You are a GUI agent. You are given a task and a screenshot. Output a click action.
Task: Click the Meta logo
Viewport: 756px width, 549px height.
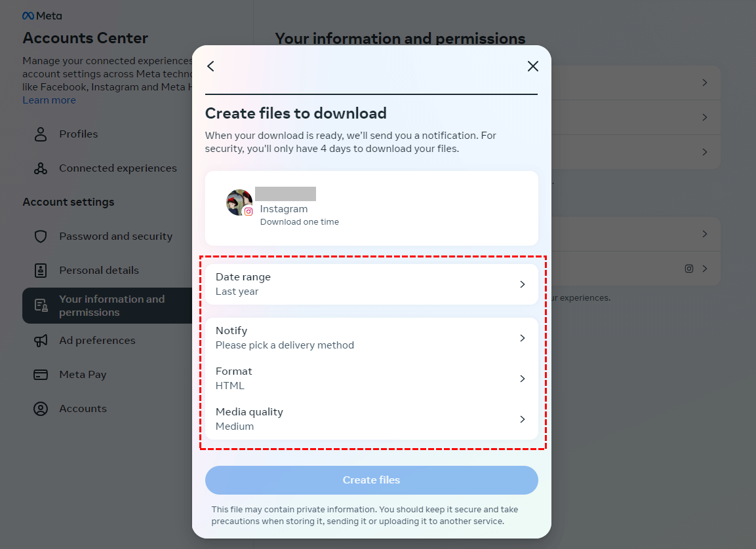click(x=42, y=16)
